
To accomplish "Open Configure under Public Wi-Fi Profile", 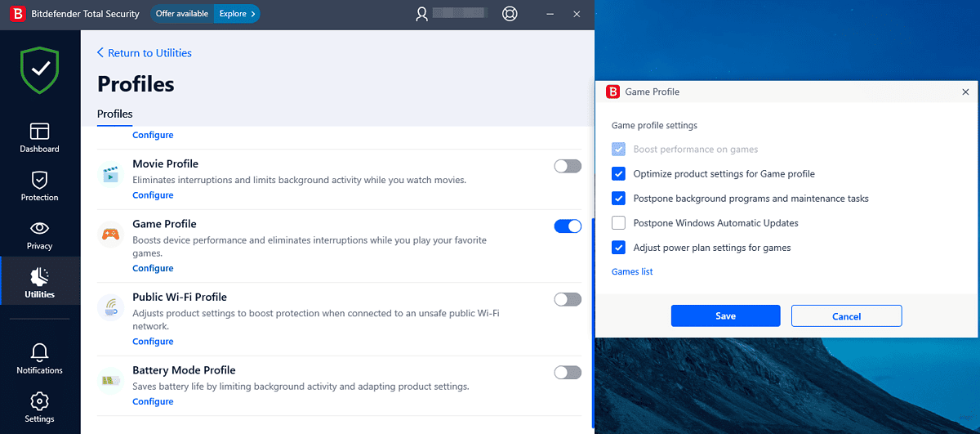I will click(153, 342).
